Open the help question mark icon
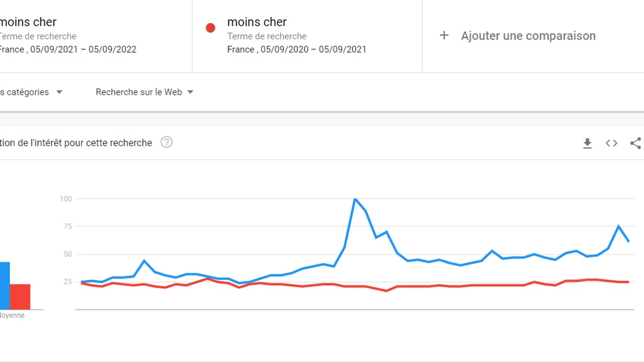 [x=166, y=142]
